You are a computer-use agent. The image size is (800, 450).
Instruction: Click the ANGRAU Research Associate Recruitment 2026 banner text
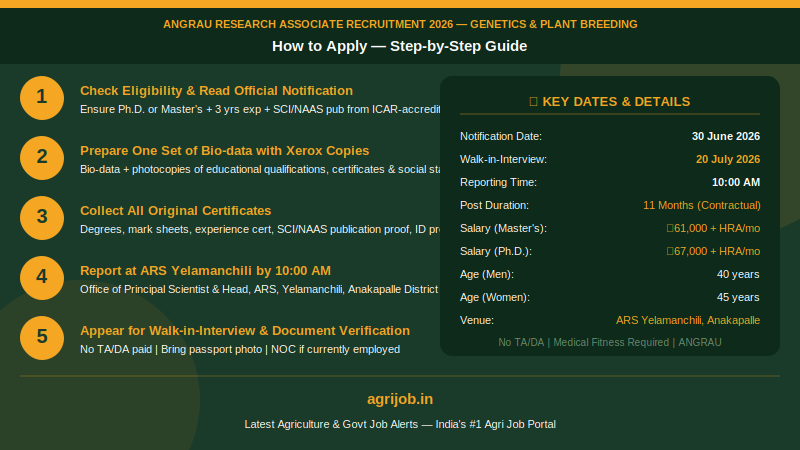(x=400, y=24)
